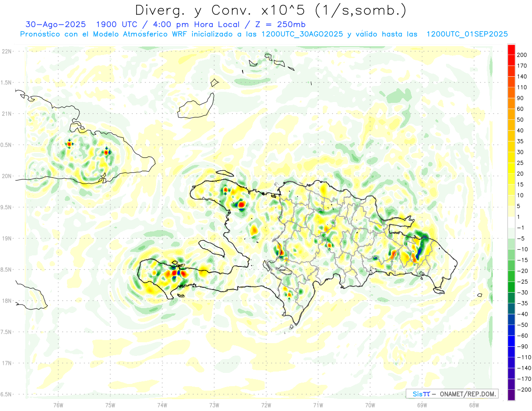Screen dimensions: 532x411
Task: Click the "-110" color bar label
Action: pyautogui.click(x=524, y=357)
